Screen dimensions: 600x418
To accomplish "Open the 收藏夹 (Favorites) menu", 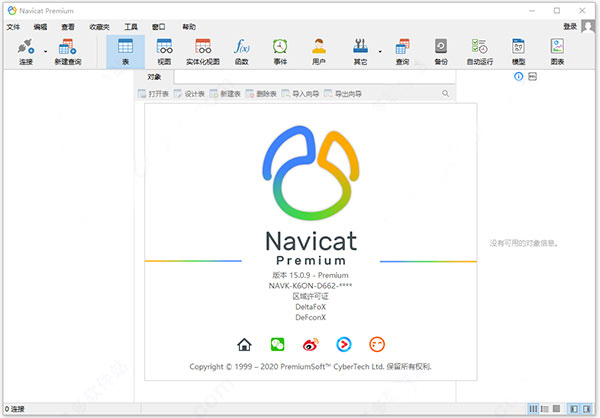I will [99, 27].
